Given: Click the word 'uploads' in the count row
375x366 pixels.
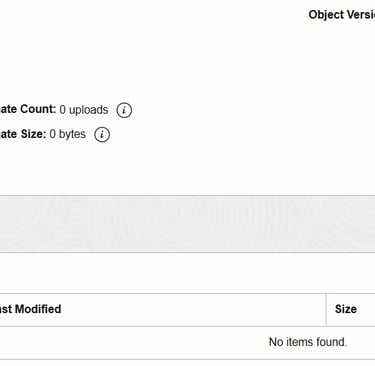Looking at the screenshot, I should click(x=89, y=110).
